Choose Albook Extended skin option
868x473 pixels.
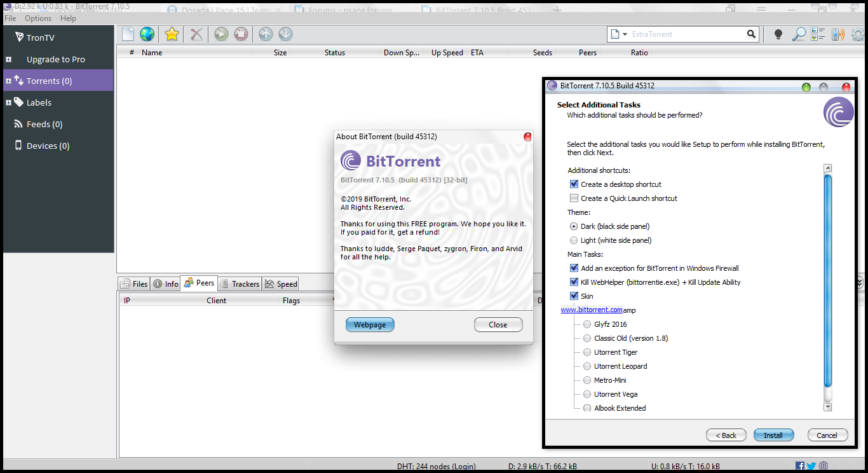coord(587,408)
